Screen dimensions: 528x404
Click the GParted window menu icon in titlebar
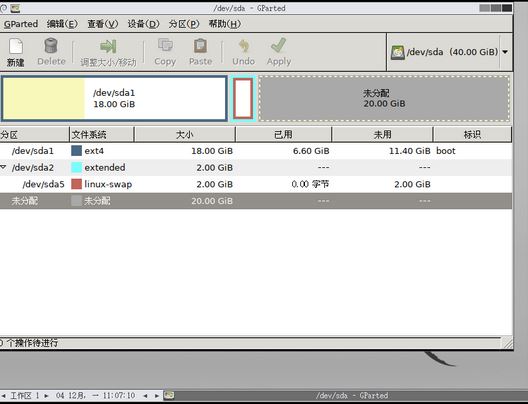tap(15, 8)
